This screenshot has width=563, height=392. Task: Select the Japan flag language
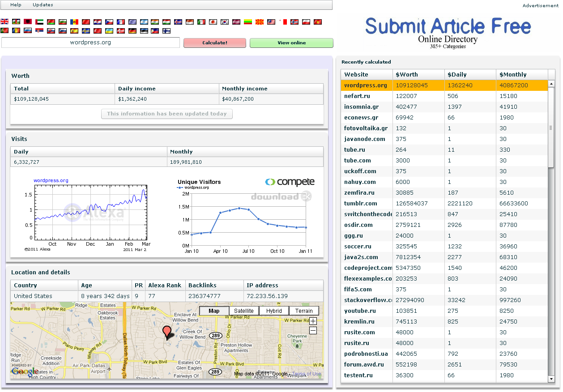pyautogui.click(x=214, y=21)
